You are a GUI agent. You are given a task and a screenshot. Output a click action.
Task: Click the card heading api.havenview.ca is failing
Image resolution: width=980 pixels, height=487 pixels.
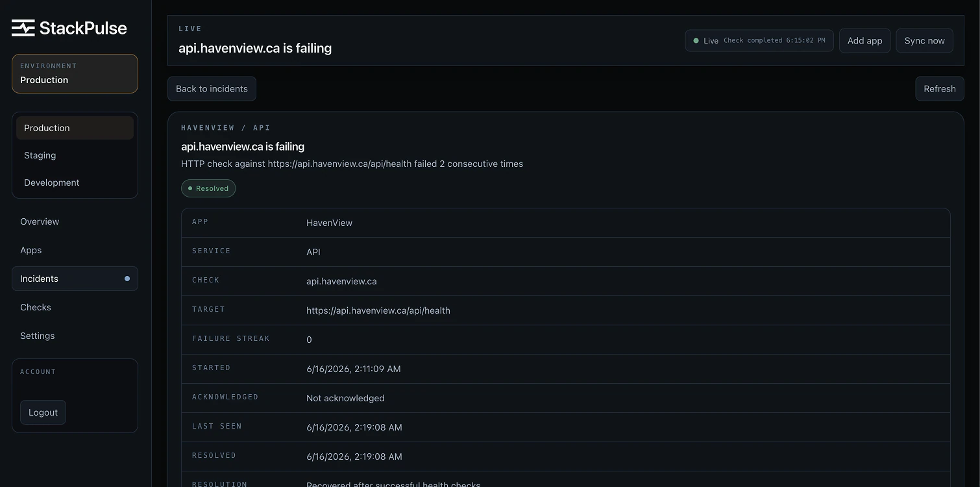(243, 147)
